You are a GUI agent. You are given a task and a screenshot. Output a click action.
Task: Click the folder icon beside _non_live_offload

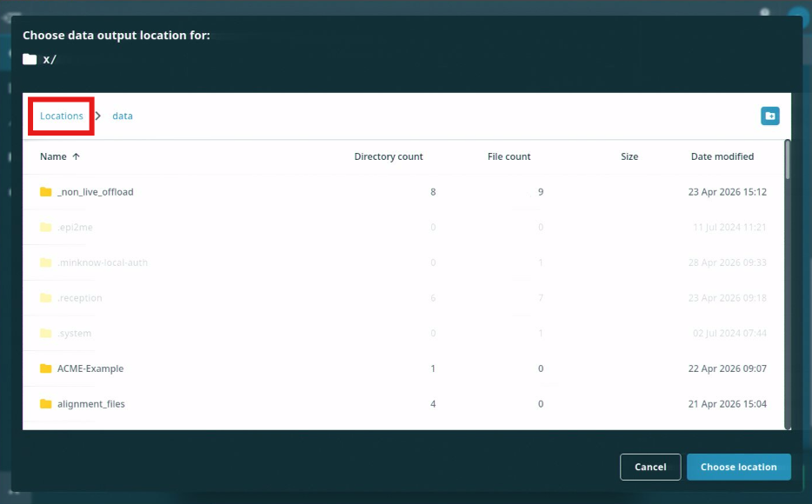(45, 191)
